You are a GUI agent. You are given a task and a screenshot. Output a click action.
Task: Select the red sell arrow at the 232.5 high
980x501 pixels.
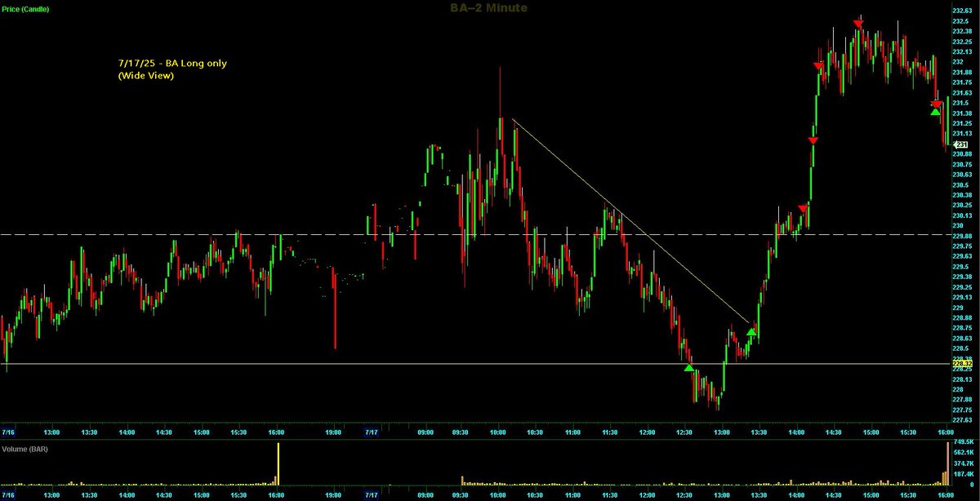858,24
